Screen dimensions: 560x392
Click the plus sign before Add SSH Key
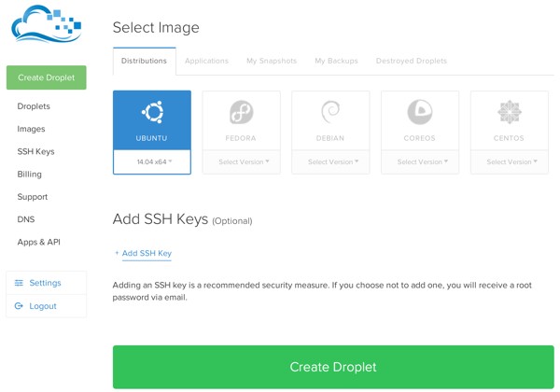tap(117, 253)
